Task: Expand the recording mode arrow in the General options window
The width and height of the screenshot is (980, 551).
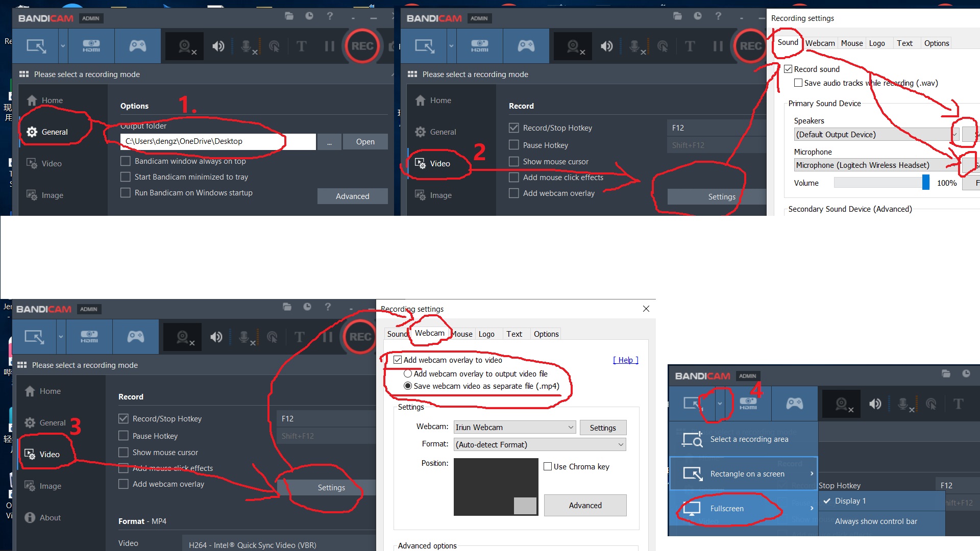Action: [63, 46]
